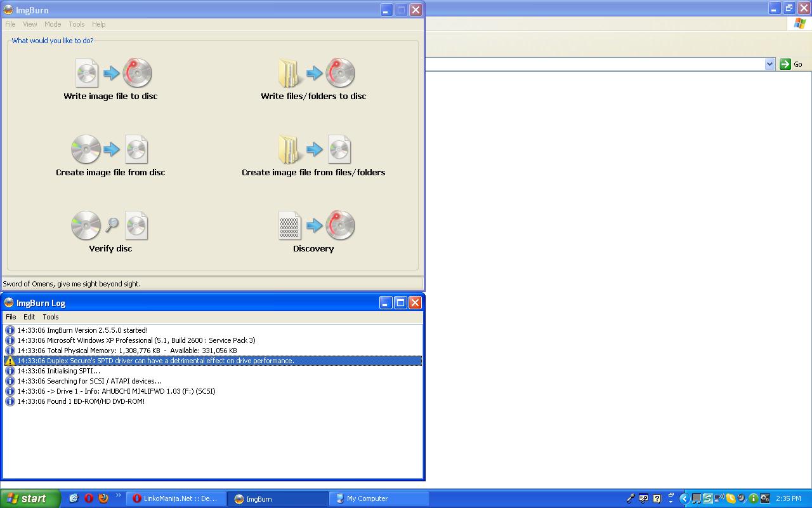
Task: Open ImgBurn Tools menu
Action: pyautogui.click(x=77, y=24)
